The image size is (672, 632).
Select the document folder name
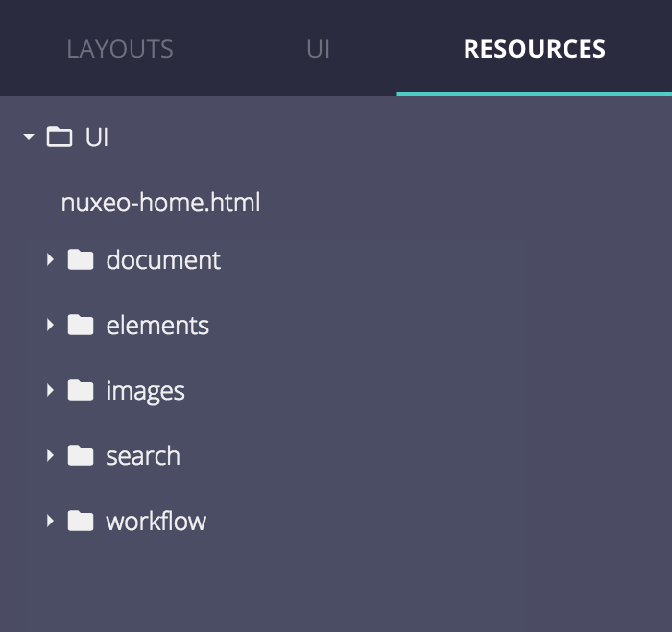[x=163, y=260]
